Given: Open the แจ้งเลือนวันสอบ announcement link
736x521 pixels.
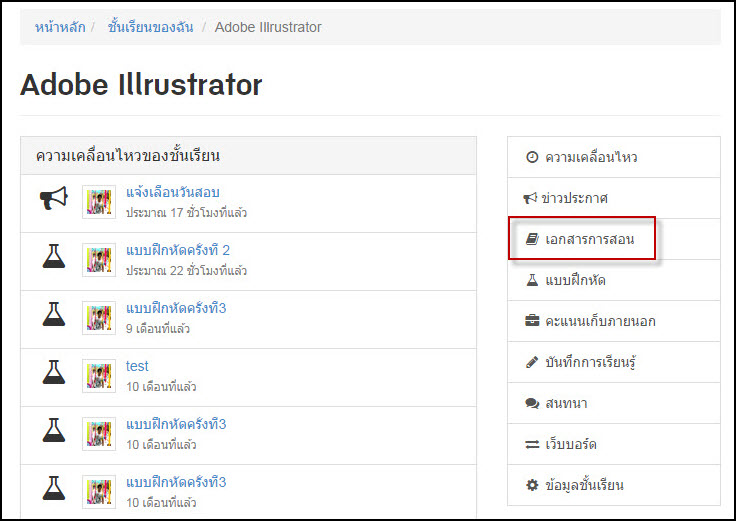Looking at the screenshot, I should (x=173, y=192).
